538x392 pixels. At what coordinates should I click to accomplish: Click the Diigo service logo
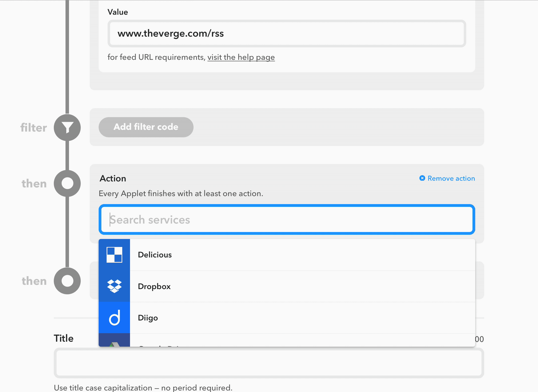click(x=114, y=318)
